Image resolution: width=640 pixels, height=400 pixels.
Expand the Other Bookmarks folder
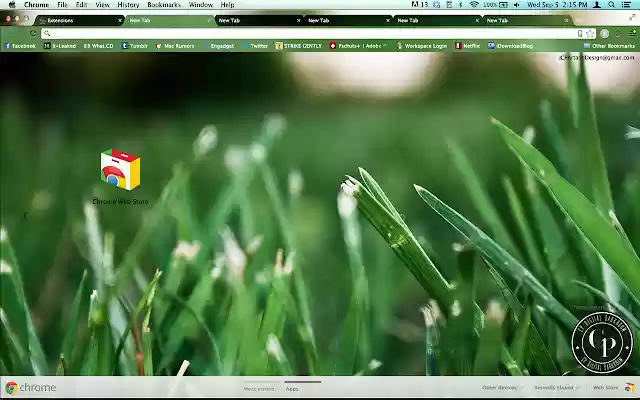click(609, 46)
